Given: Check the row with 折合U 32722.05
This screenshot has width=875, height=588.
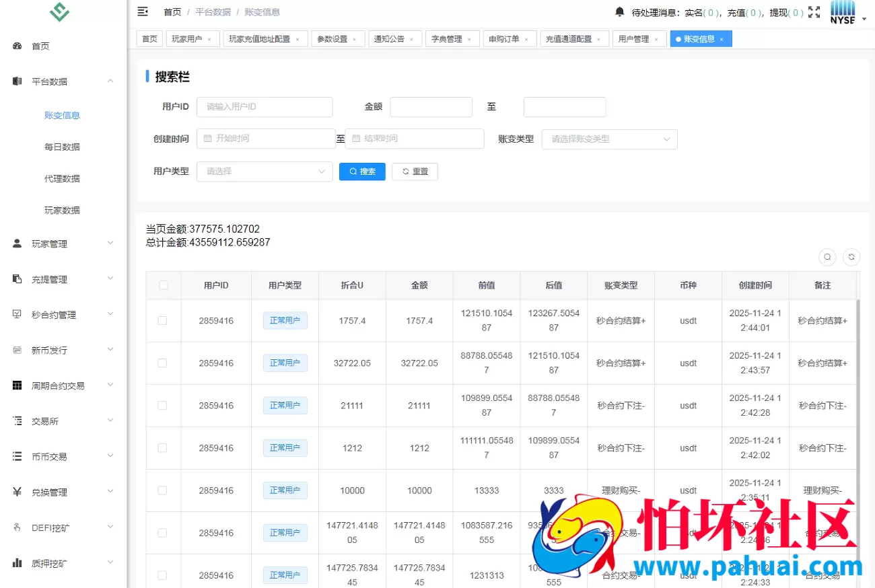Looking at the screenshot, I should 162,363.
